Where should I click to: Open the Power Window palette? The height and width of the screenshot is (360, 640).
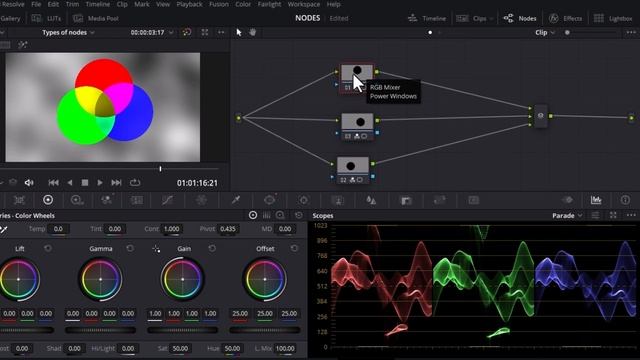click(x=269, y=200)
